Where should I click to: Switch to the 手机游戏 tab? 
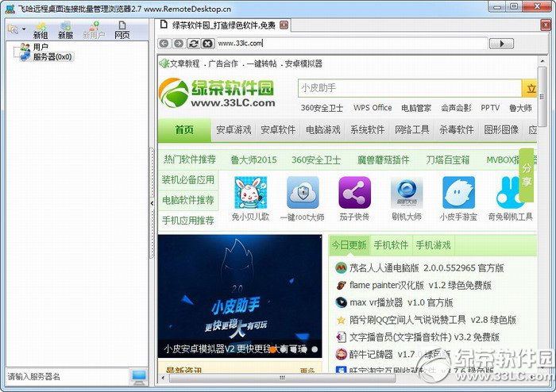(434, 245)
